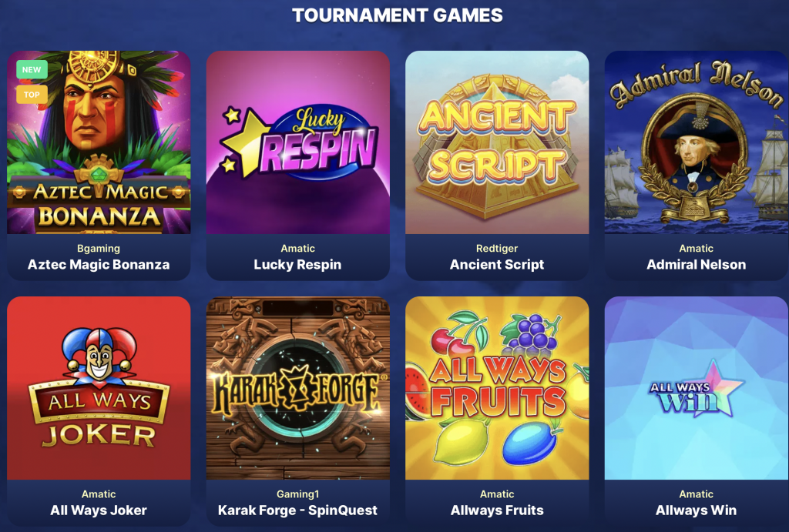Open the All Ways Fruits game thumbnail
Screen dimensions: 789x532
pos(497,388)
